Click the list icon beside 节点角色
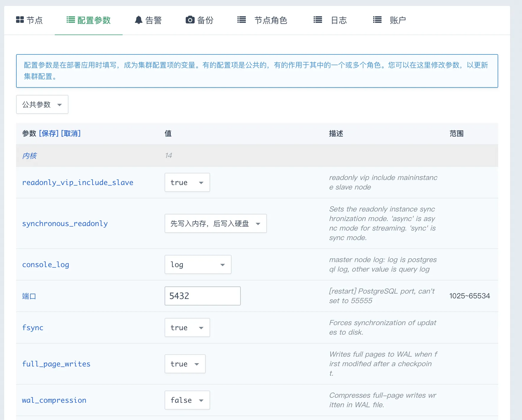The height and width of the screenshot is (420, 522). [x=242, y=20]
